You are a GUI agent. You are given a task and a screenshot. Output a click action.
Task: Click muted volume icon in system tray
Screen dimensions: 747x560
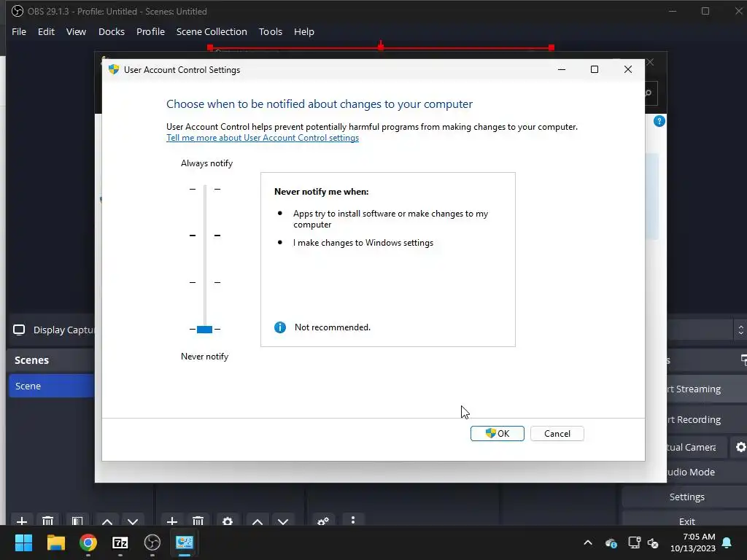653,542
